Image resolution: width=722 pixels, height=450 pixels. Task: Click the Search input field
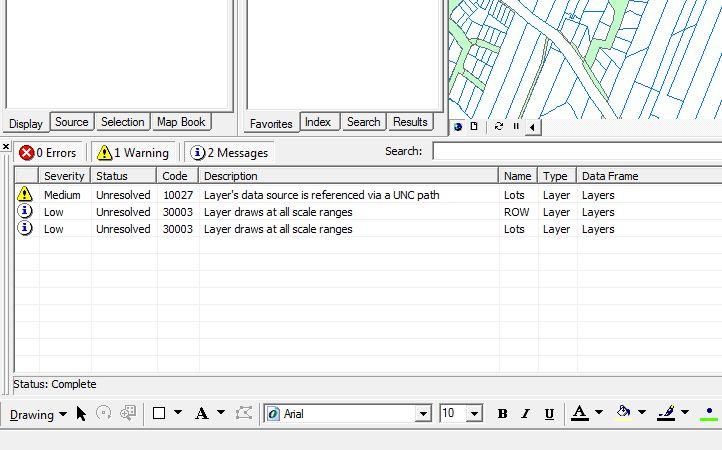577,151
